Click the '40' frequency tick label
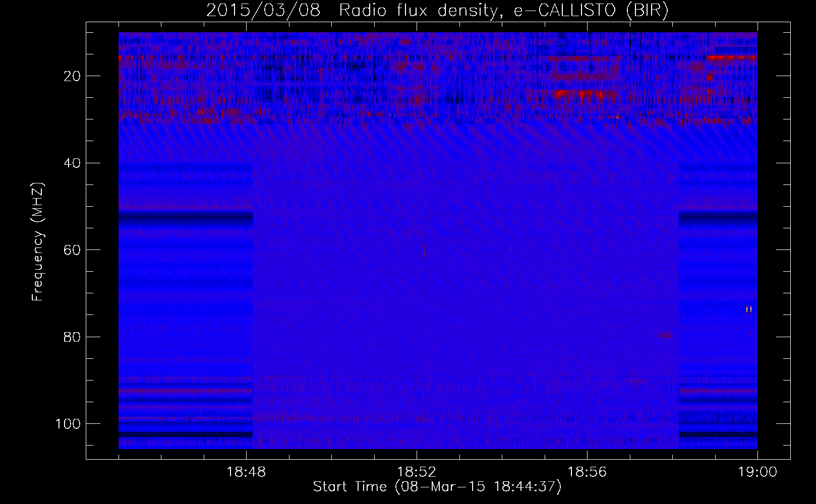 [72, 163]
